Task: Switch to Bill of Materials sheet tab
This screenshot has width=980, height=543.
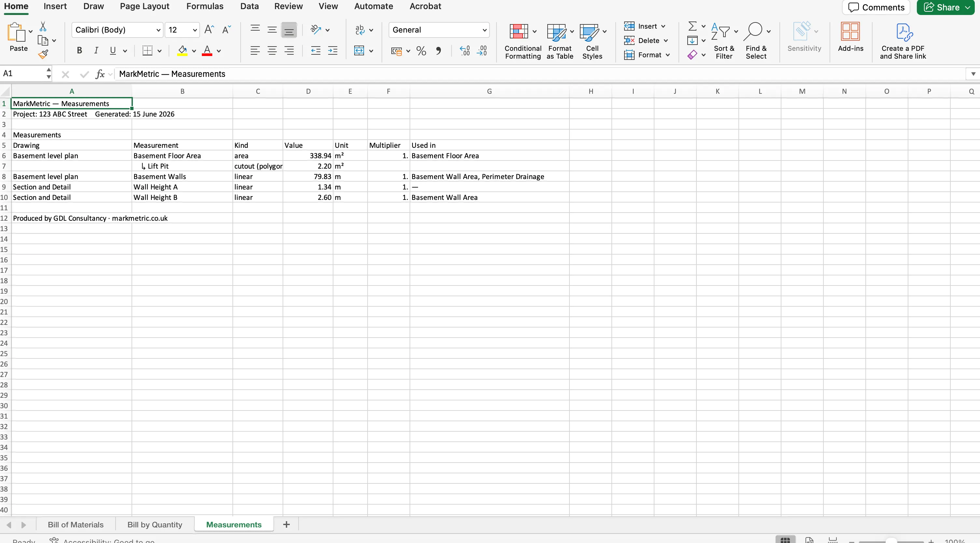Action: click(75, 525)
